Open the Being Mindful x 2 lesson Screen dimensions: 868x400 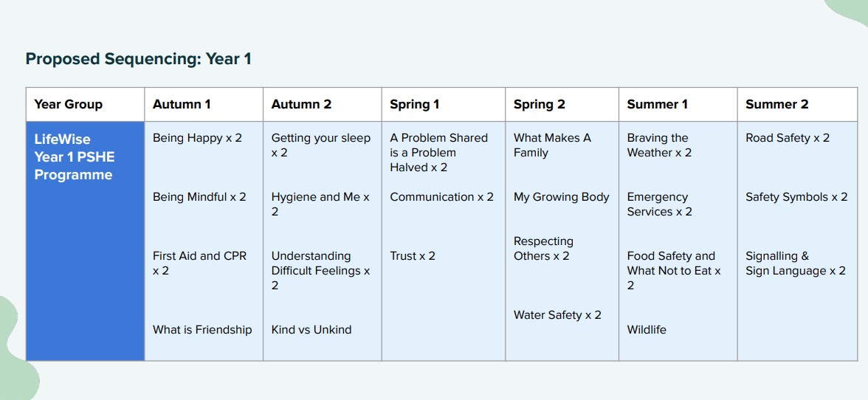pos(199,197)
